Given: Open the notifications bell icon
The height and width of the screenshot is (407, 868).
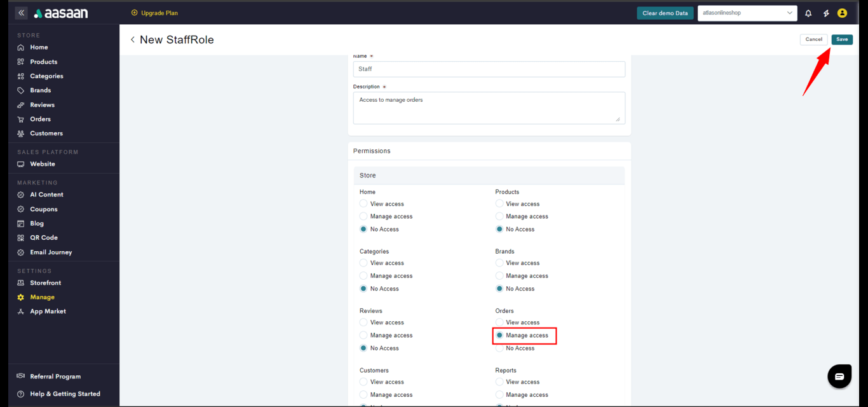Looking at the screenshot, I should [808, 13].
